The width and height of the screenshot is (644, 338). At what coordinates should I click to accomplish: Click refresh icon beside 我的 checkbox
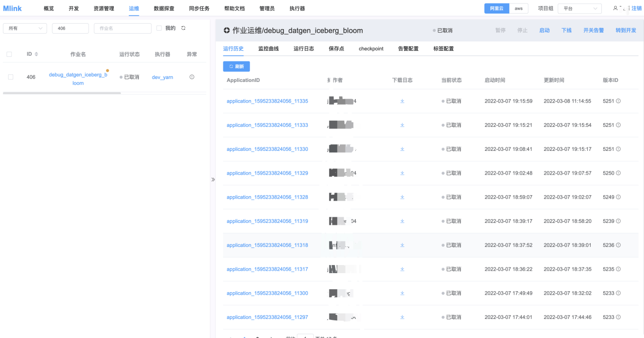[183, 28]
